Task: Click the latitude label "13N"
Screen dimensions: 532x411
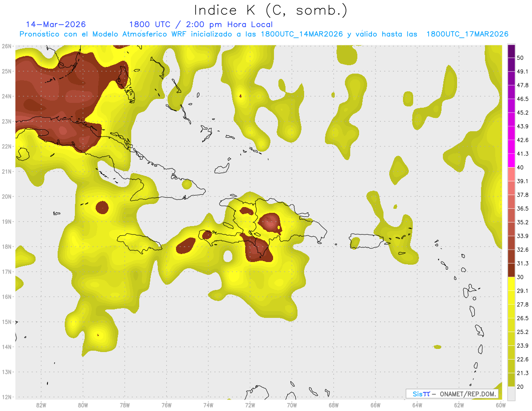Action: [x=6, y=372]
